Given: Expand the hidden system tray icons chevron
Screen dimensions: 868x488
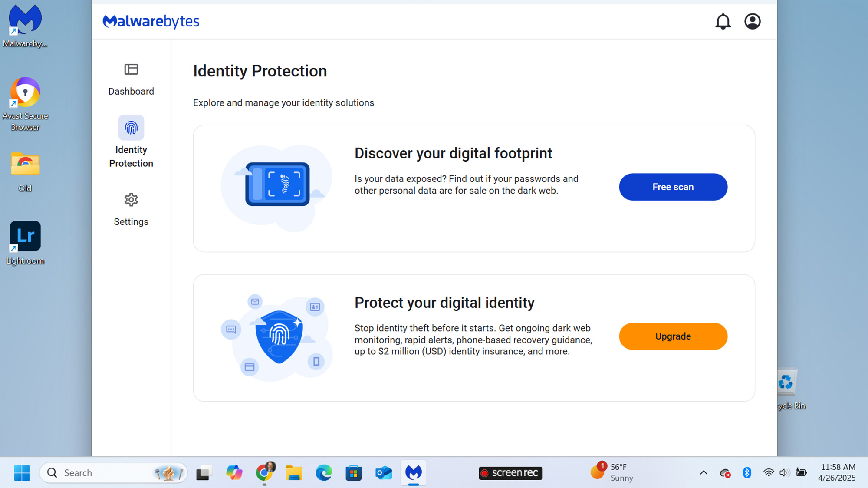Looking at the screenshot, I should [704, 473].
